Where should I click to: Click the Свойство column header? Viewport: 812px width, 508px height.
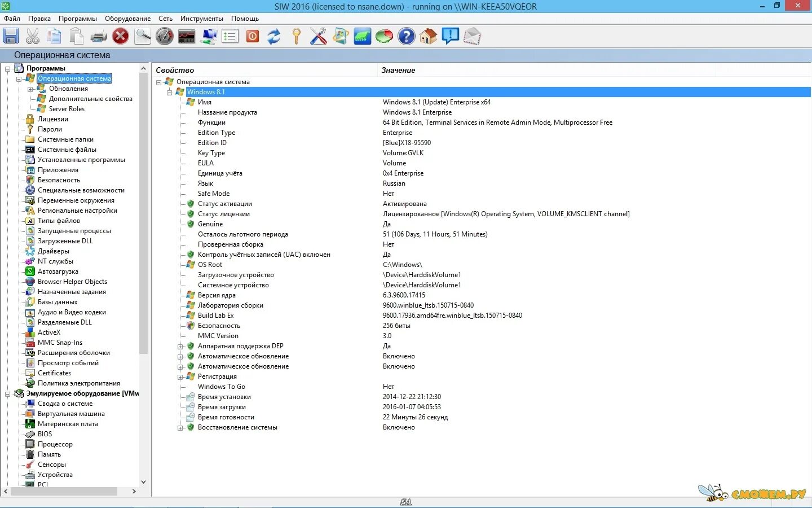click(x=265, y=70)
